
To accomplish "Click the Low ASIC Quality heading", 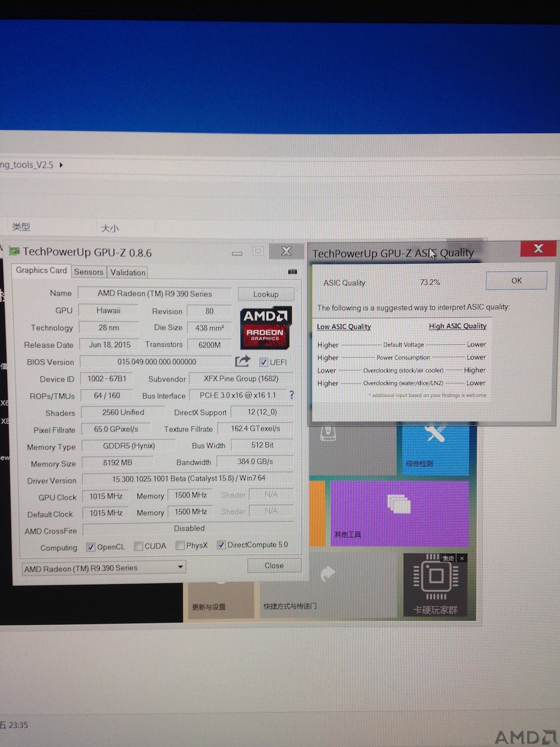I will click(x=344, y=326).
